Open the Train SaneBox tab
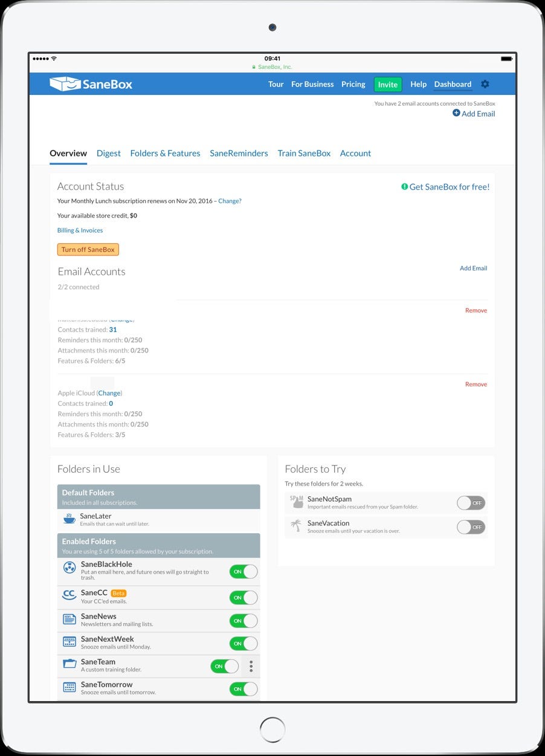This screenshot has width=545, height=756. coord(304,153)
